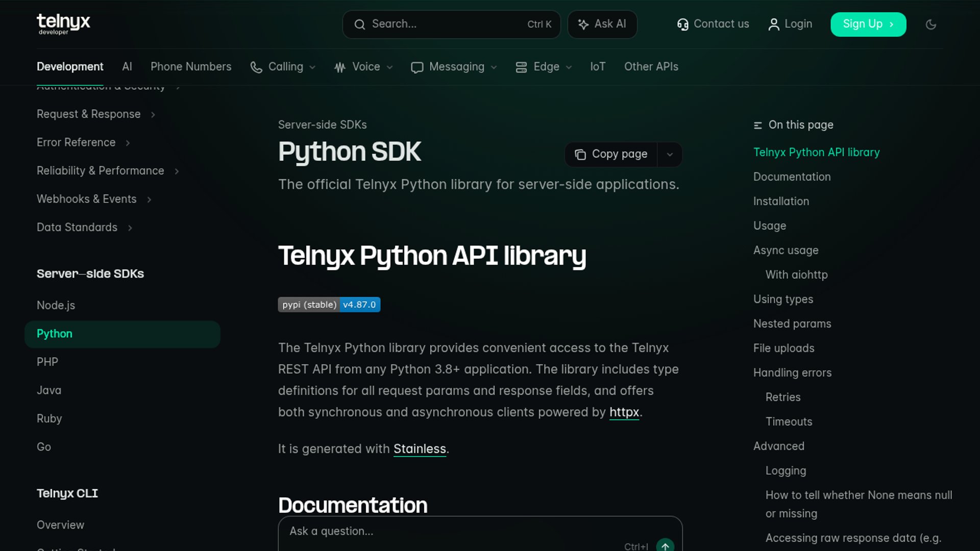Image resolution: width=980 pixels, height=551 pixels.
Task: Switch to Phone Numbers tab
Action: 191,67
